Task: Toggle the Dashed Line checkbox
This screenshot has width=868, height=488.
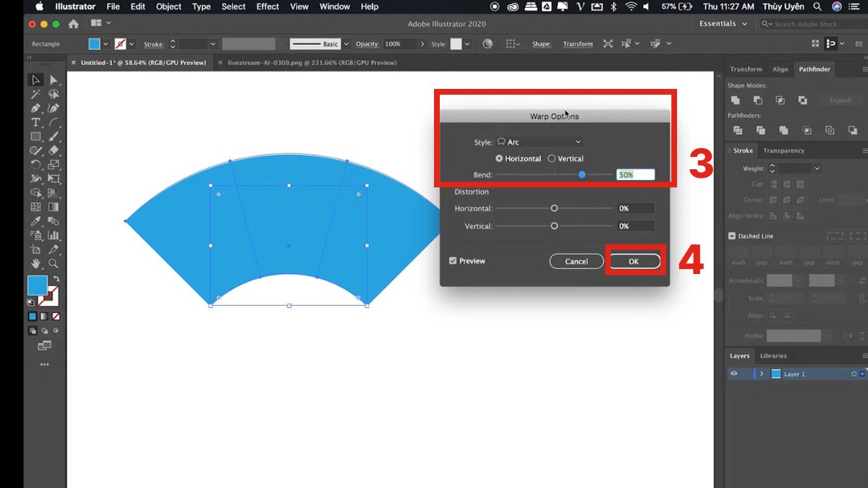Action: (x=732, y=236)
